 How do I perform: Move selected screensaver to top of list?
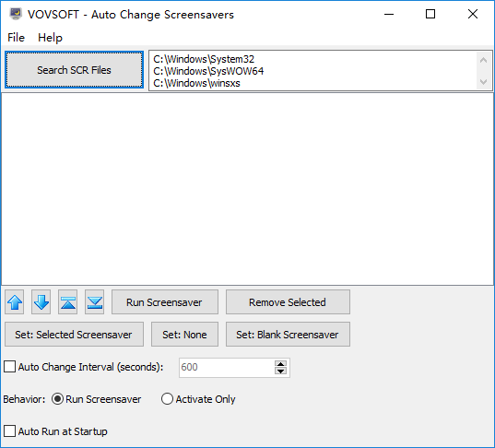coord(68,302)
